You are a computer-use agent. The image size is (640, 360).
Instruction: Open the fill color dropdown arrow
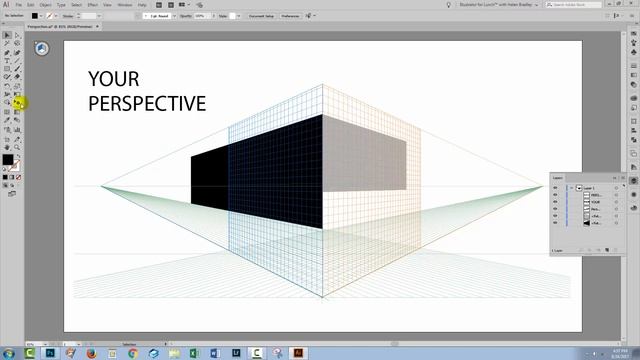pos(41,16)
